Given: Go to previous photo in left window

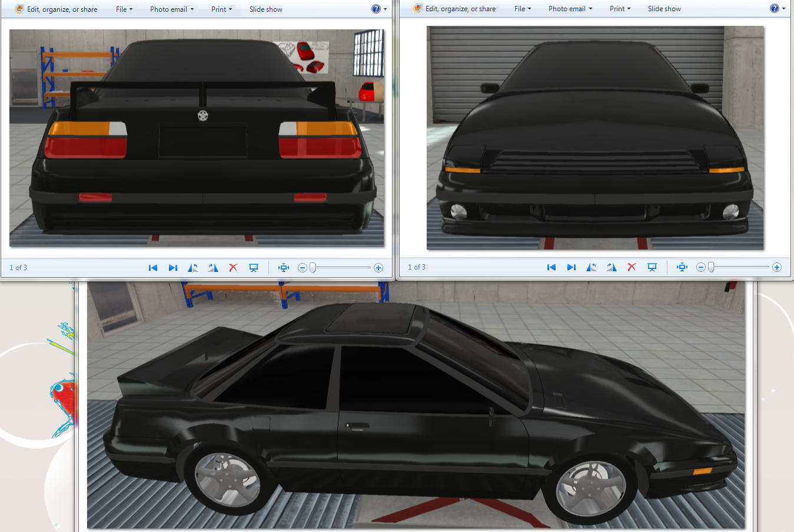Looking at the screenshot, I should (x=153, y=268).
